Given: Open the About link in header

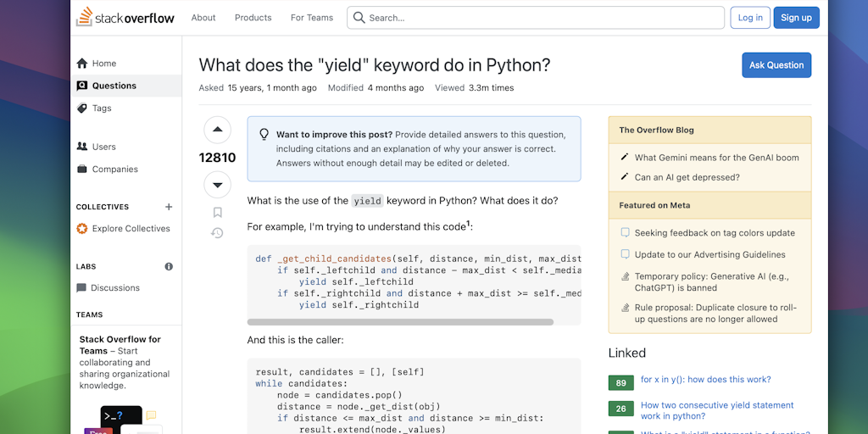Looking at the screenshot, I should point(203,18).
